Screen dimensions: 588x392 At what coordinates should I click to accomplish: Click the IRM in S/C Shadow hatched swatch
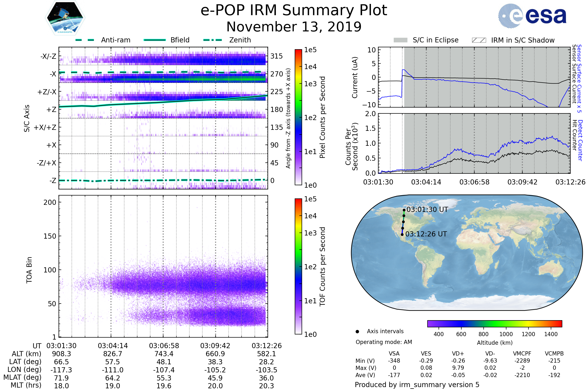(x=479, y=40)
